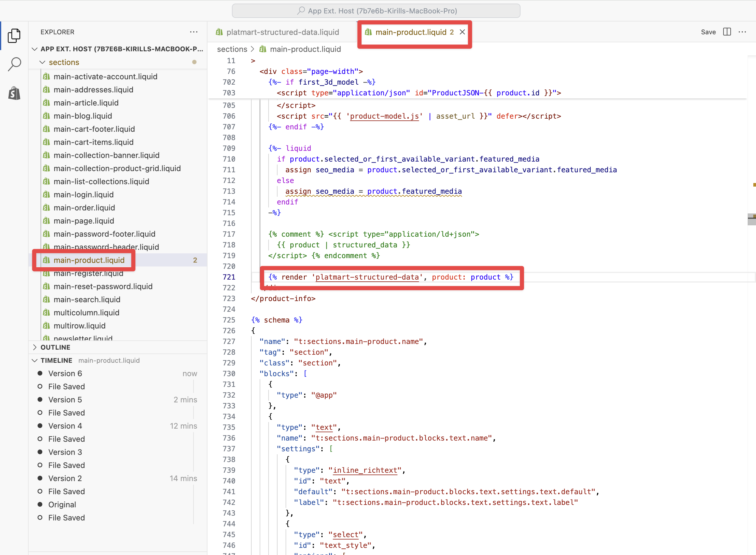This screenshot has width=756, height=555.
Task: Switch to platmart-structured-data.liquid tab
Action: [282, 32]
